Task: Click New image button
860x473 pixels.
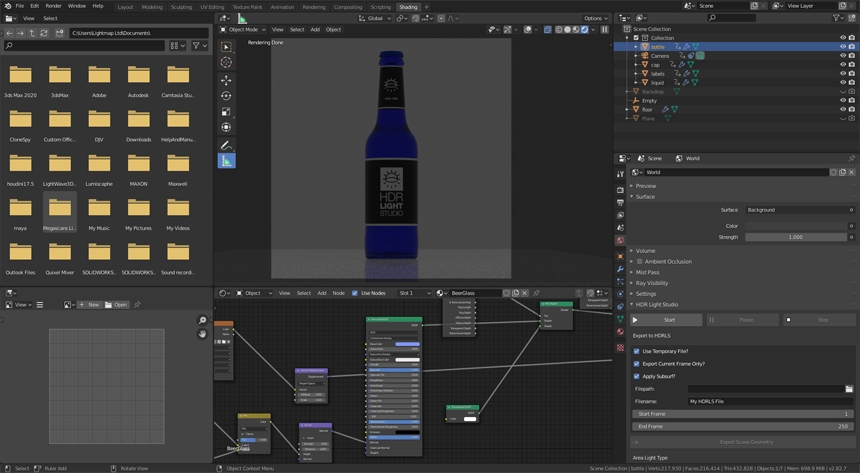Action: pyautogui.click(x=89, y=305)
